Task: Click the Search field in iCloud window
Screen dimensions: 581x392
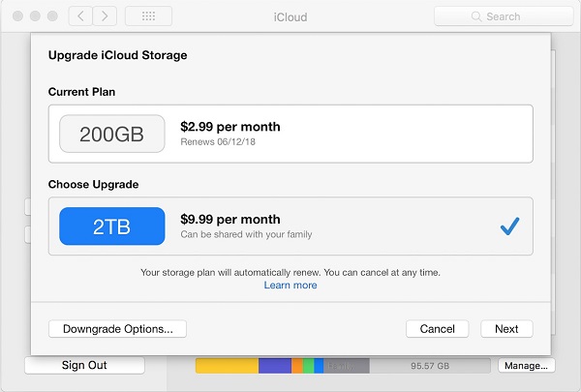Action: coord(504,16)
